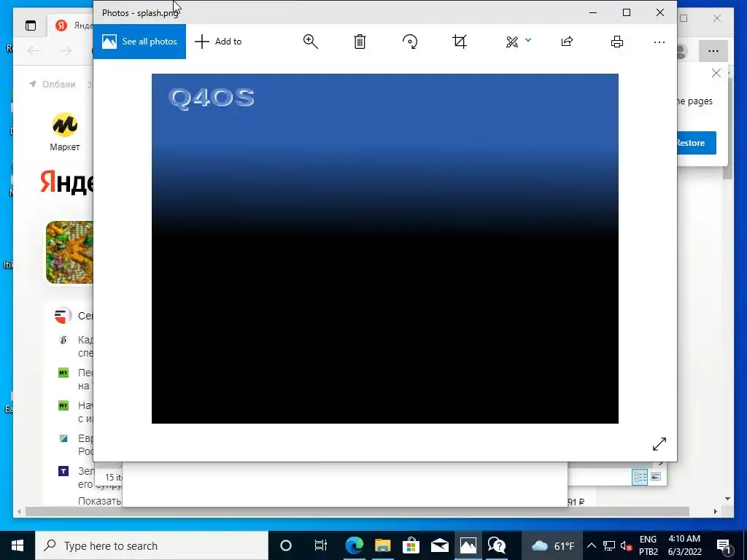Switch File Explorer to details view icon
747x560 pixels.
coord(640,477)
